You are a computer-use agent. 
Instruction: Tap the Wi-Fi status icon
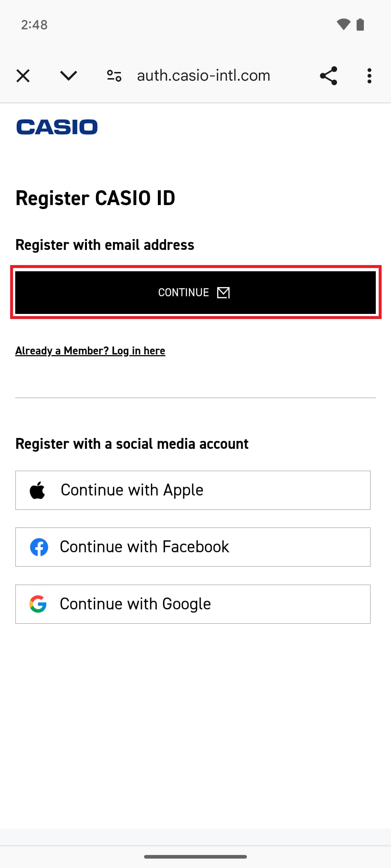click(x=343, y=25)
